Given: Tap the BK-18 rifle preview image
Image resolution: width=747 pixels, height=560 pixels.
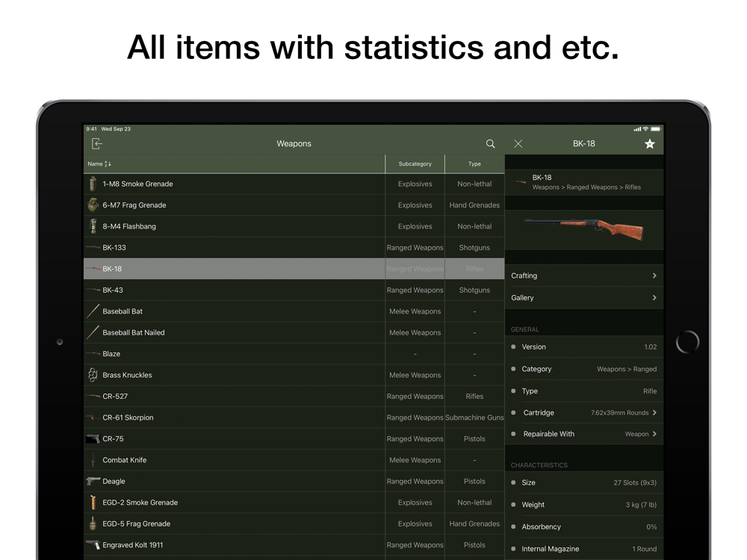Looking at the screenshot, I should click(x=583, y=228).
